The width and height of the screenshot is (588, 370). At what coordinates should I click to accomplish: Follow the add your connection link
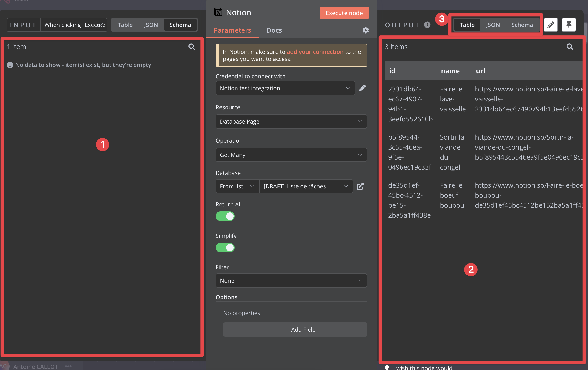tap(315, 52)
